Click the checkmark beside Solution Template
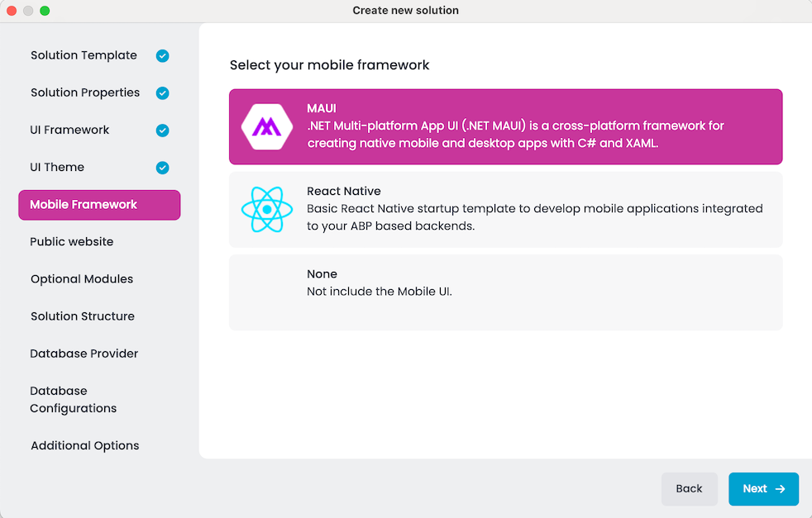Image resolution: width=812 pixels, height=518 pixels. point(163,55)
